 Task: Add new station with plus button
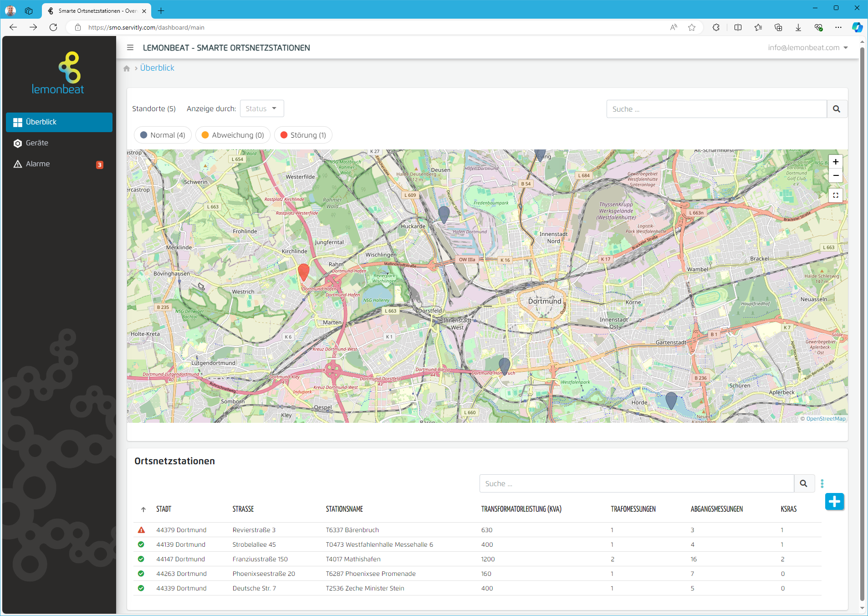point(834,502)
